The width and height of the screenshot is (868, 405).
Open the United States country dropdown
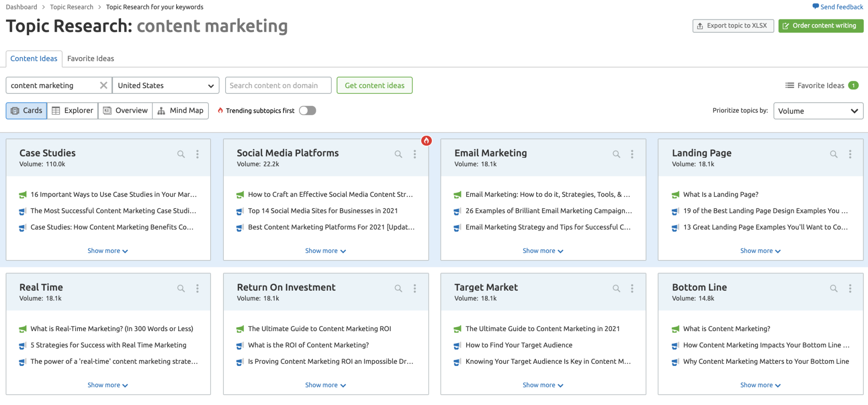click(x=166, y=85)
